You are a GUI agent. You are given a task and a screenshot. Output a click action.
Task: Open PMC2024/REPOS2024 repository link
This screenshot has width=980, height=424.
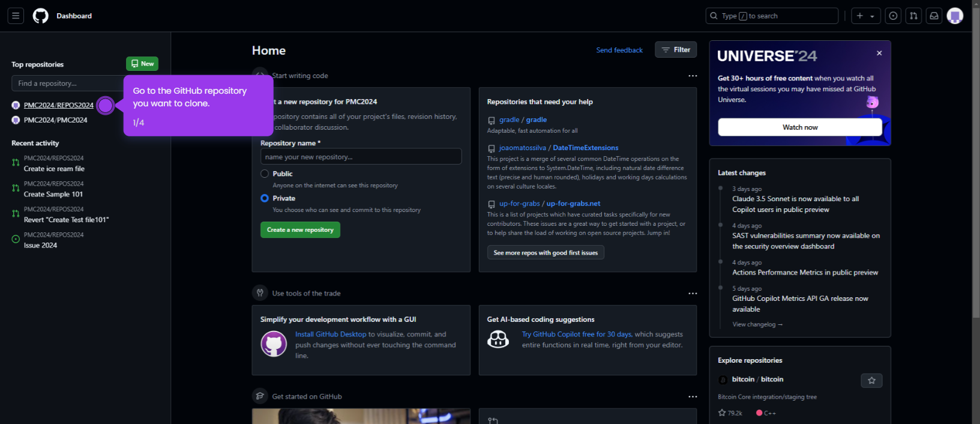pos(59,105)
